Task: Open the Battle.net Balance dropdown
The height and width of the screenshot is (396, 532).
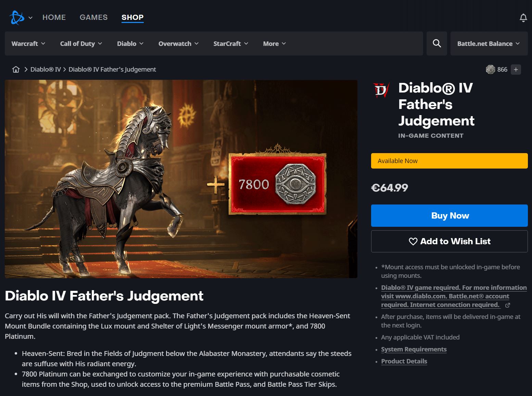Action: 489,44
